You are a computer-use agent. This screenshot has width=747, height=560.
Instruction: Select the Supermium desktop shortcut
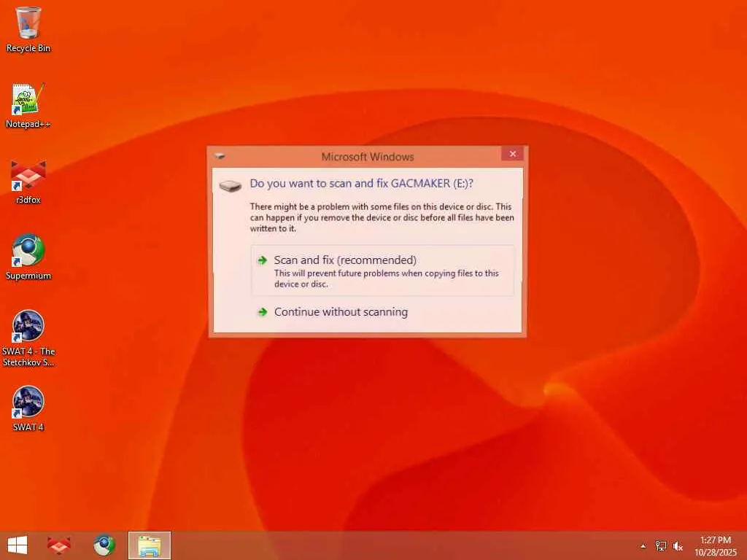pyautogui.click(x=28, y=257)
